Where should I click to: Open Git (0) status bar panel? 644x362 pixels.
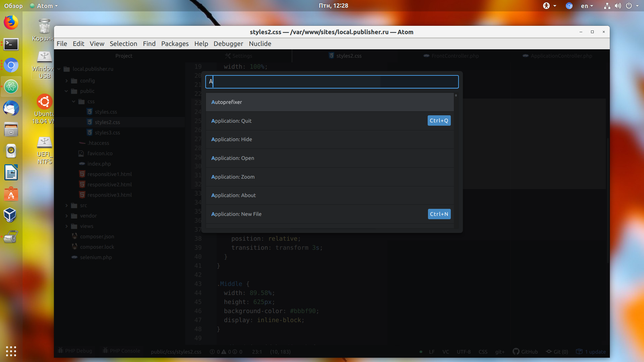pos(557,352)
